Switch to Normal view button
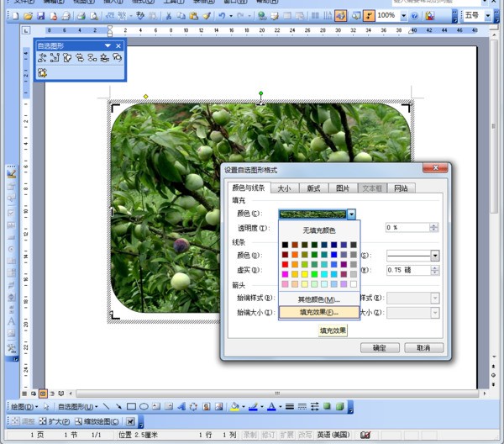This screenshot has width=504, height=444. point(24,394)
